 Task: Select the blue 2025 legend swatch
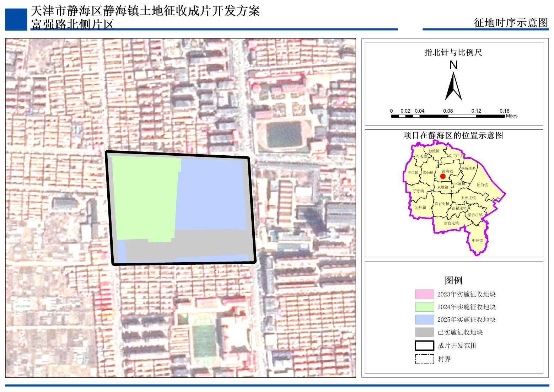[x=424, y=319]
